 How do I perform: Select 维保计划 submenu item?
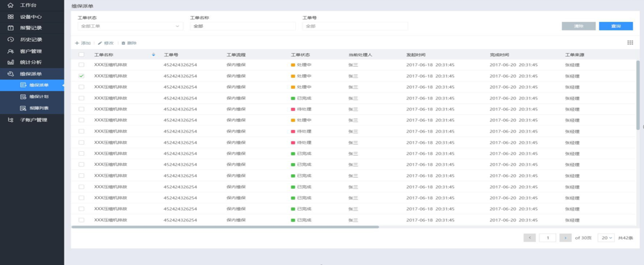[x=38, y=97]
